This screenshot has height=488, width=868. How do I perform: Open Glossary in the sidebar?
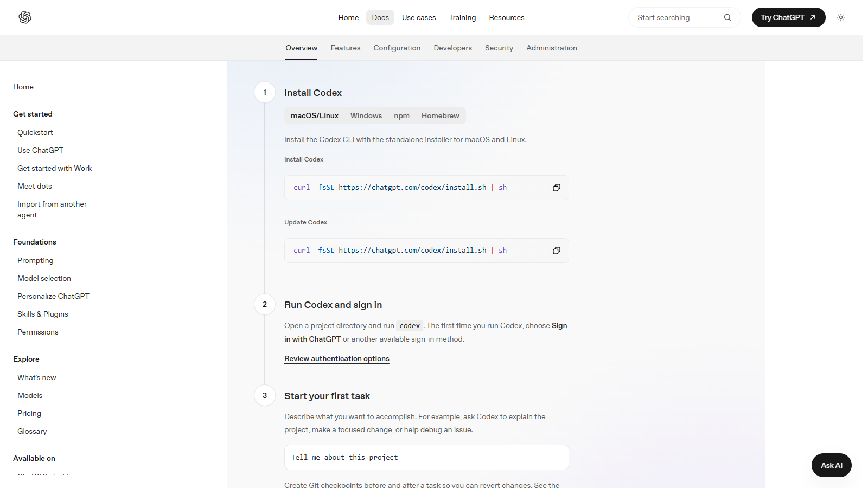(x=32, y=431)
